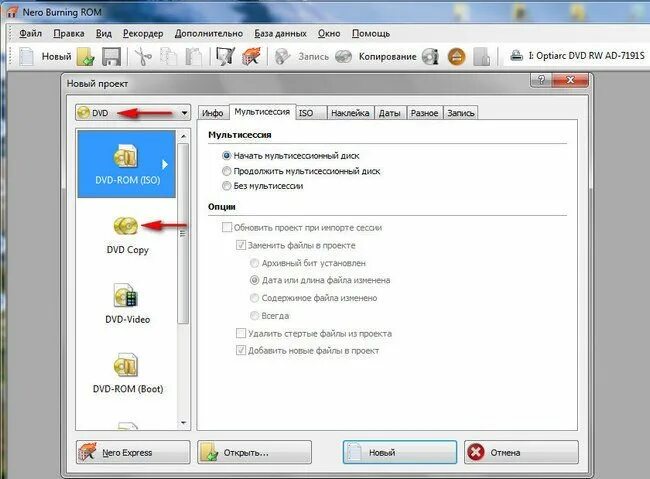Click project list scroll up arrow
Viewport: 650px width, 479px height.
(x=183, y=136)
